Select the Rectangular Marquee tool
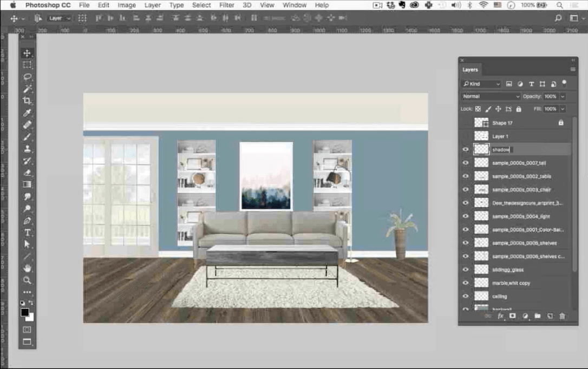Image resolution: width=588 pixels, height=369 pixels. coord(27,65)
